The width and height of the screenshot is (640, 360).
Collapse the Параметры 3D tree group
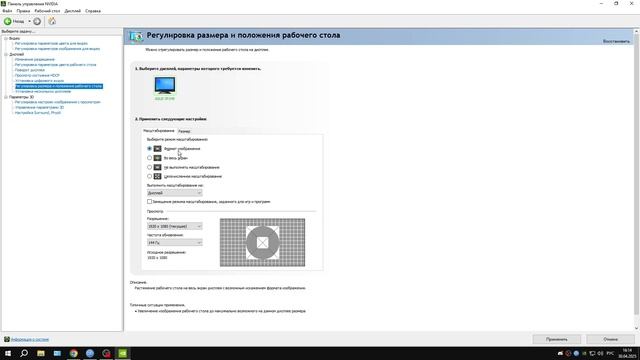point(6,97)
